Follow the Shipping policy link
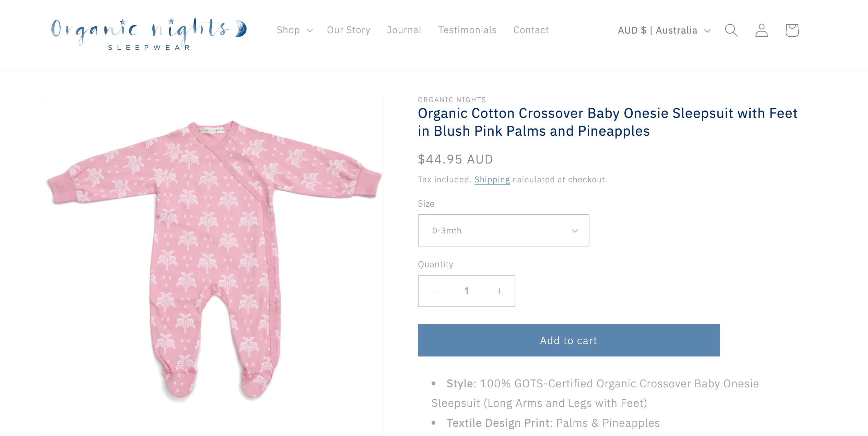This screenshot has width=868, height=436. tap(492, 180)
